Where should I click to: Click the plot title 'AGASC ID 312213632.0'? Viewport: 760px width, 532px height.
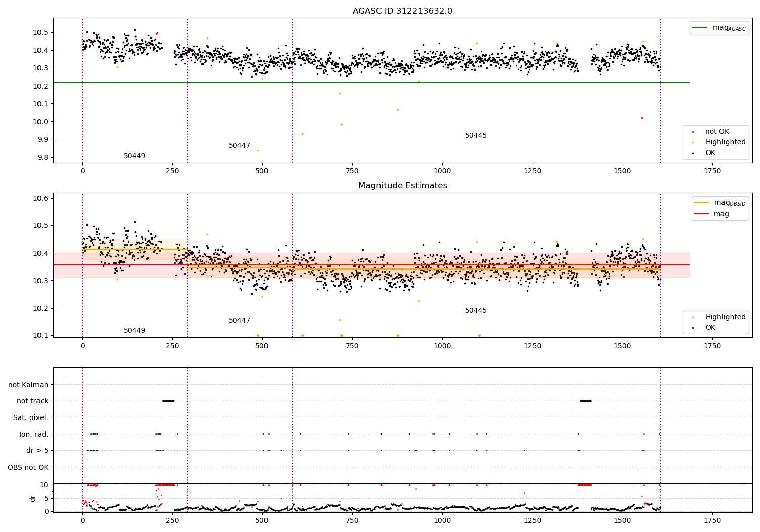[x=402, y=11]
